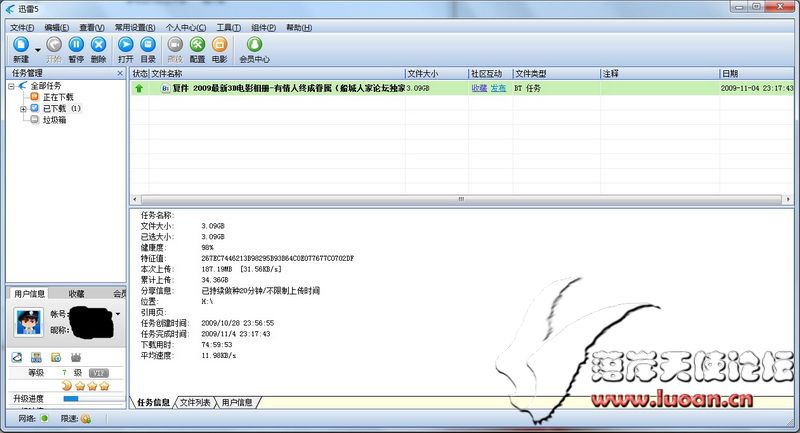The image size is (800, 433).
Task: Open the 组件(P) menu
Action: [263, 28]
